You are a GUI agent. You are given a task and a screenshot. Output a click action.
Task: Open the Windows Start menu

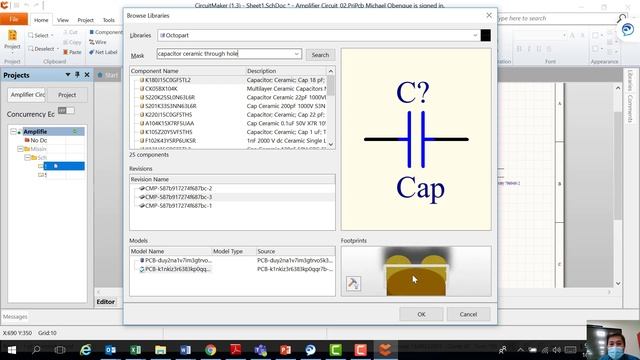tap(11, 350)
